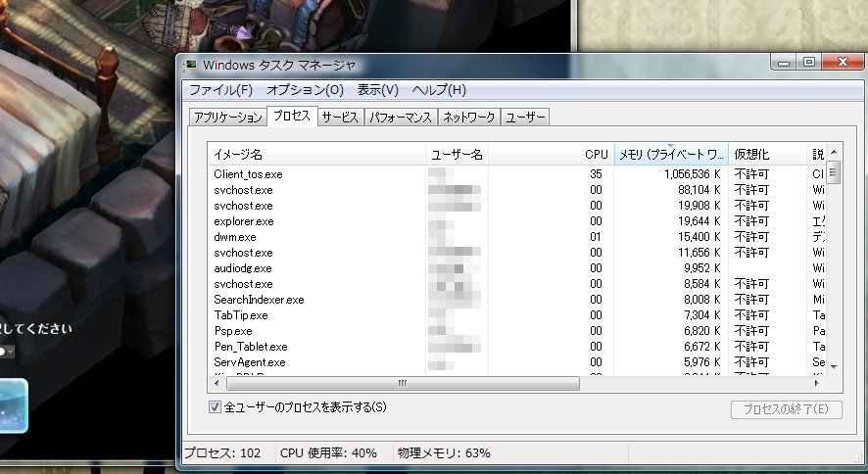Select svchost.exe using 11,656 K
This screenshot has width=868, height=474.
[x=517, y=253]
